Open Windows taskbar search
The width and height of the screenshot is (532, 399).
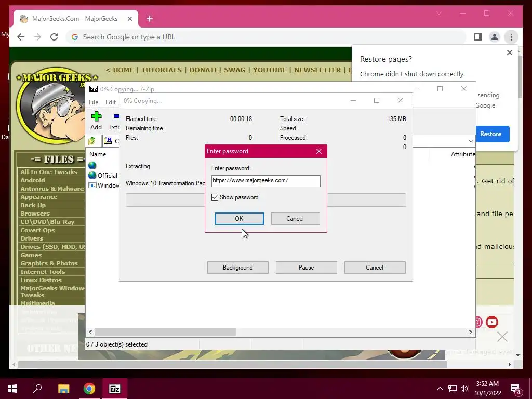pyautogui.click(x=37, y=389)
